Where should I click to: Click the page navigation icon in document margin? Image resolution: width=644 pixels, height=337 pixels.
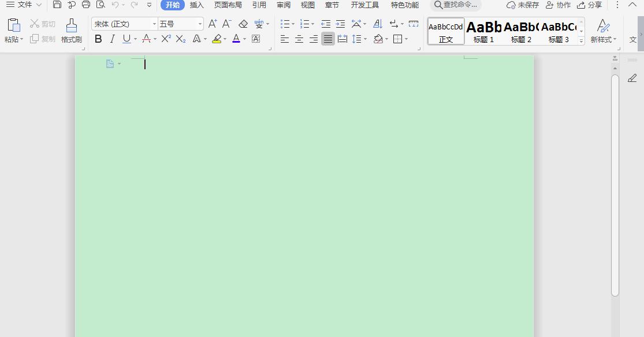point(110,63)
